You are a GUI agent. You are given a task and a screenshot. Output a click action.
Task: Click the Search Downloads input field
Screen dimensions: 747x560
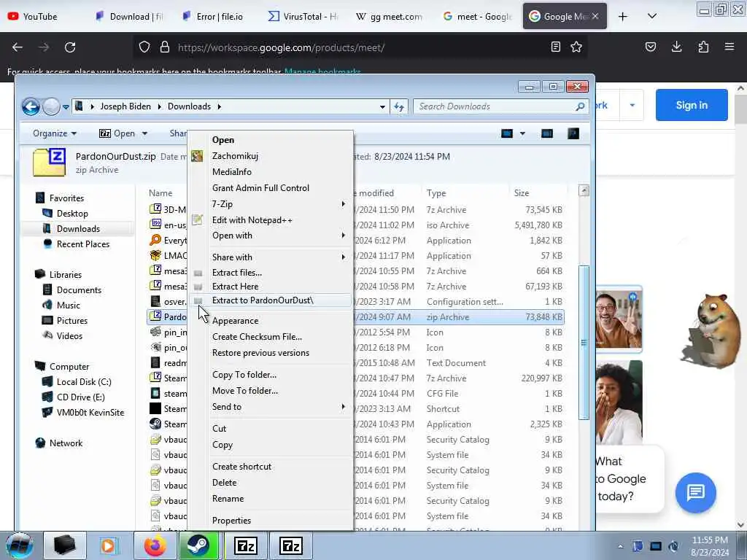(500, 106)
